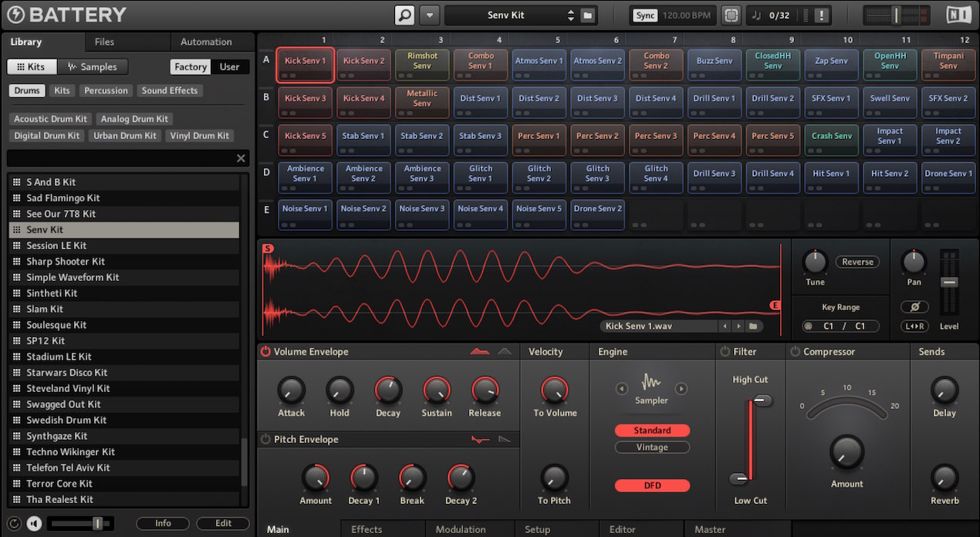Click the exclamation panic icon in header
This screenshot has width=980, height=537.
coord(821,15)
